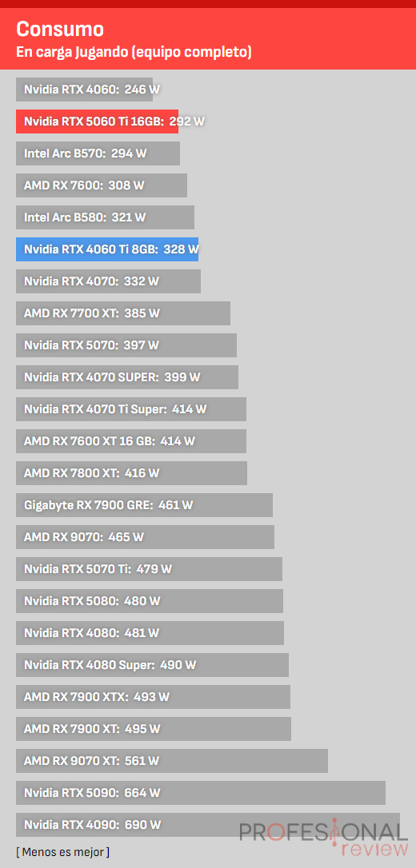Click the Gigabyte RX 7900 GRE bar
This screenshot has height=868, width=416.
click(x=144, y=505)
